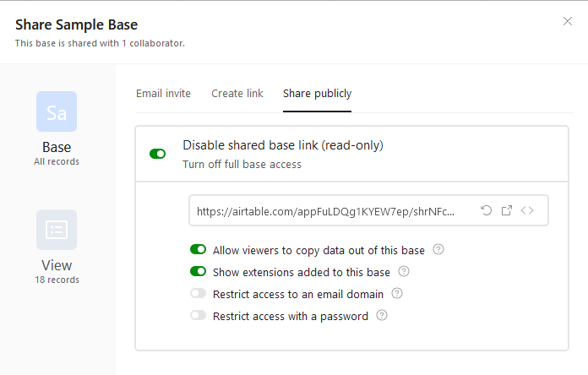Select the View list icon

point(57,230)
